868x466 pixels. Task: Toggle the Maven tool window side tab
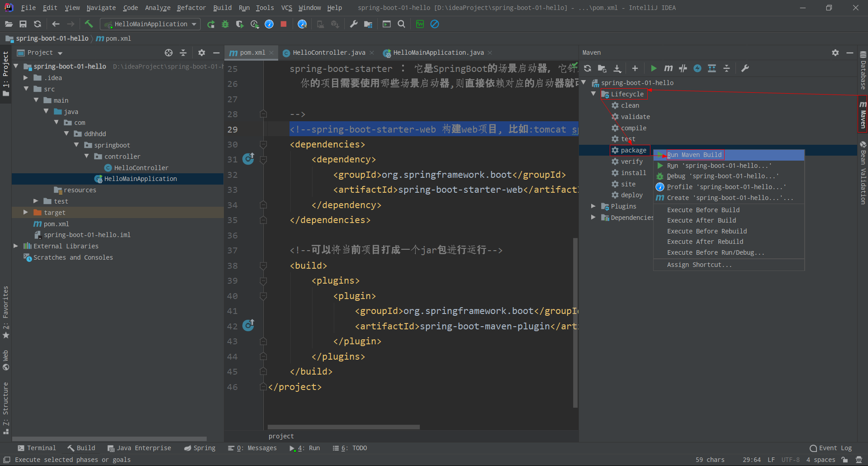pos(863,114)
